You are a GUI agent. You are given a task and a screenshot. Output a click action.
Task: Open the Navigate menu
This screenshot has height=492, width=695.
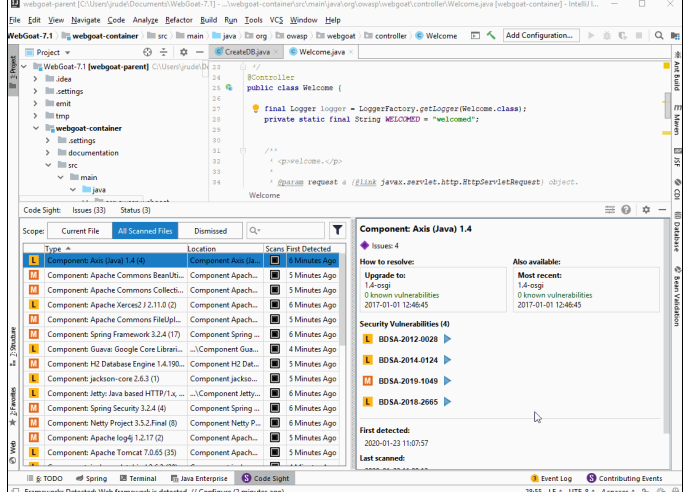86,20
